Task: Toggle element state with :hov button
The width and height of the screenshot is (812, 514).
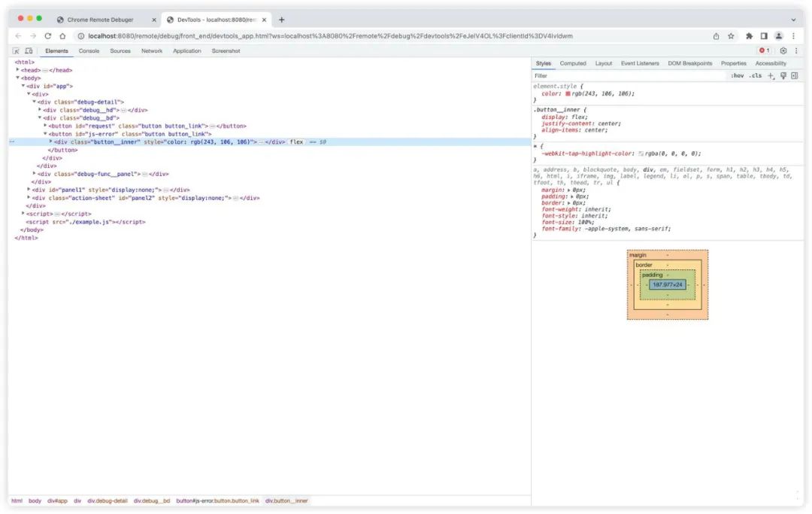Action: [737, 75]
